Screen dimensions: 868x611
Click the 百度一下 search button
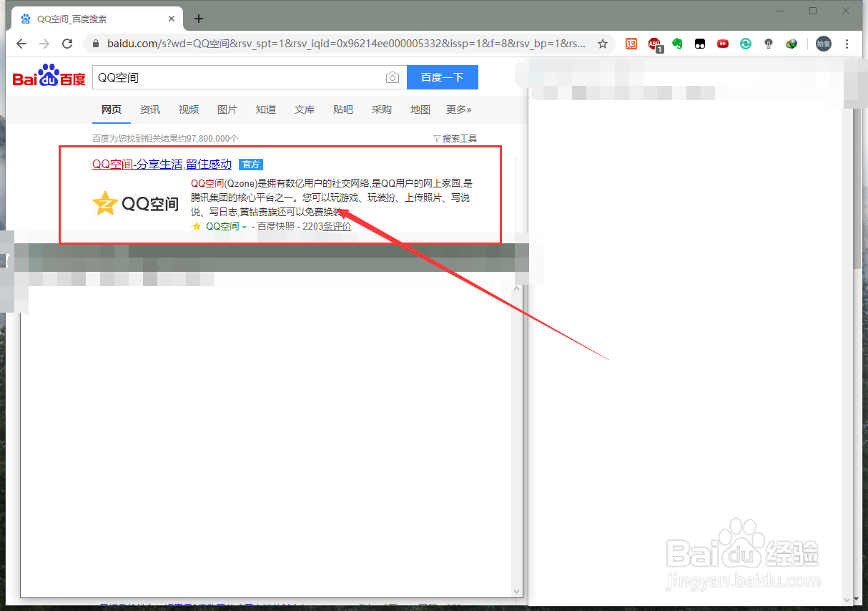tap(443, 77)
